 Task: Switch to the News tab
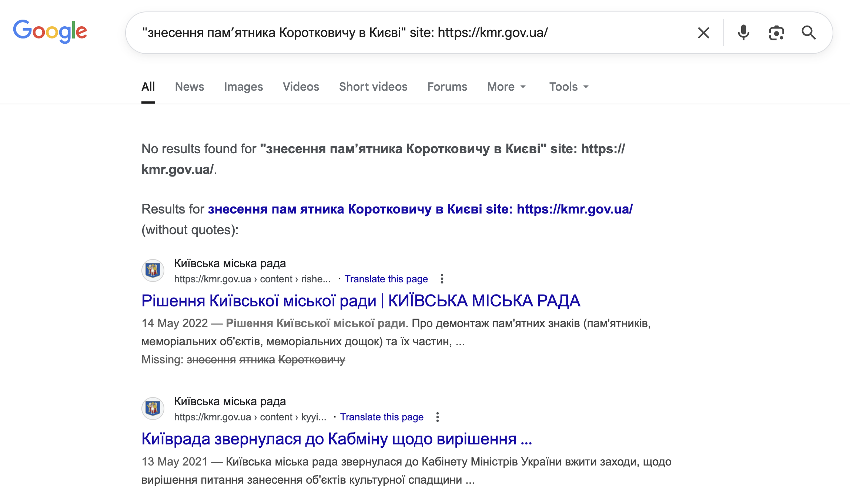tap(190, 87)
